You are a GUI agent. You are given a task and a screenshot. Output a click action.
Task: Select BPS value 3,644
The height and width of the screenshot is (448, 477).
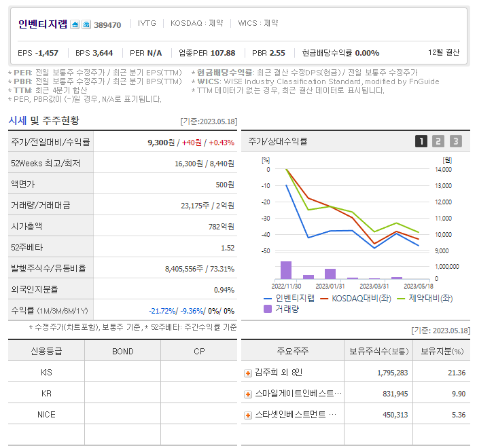(103, 53)
